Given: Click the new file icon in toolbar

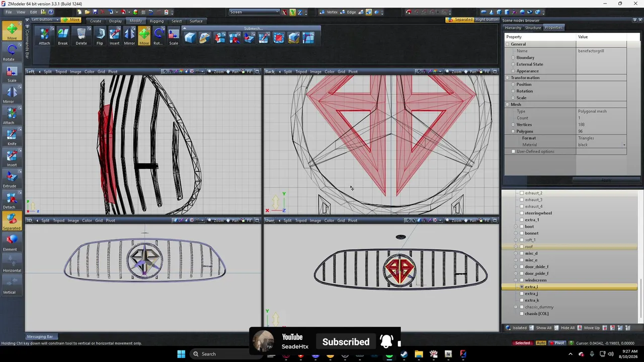Looking at the screenshot, I should point(79,12).
